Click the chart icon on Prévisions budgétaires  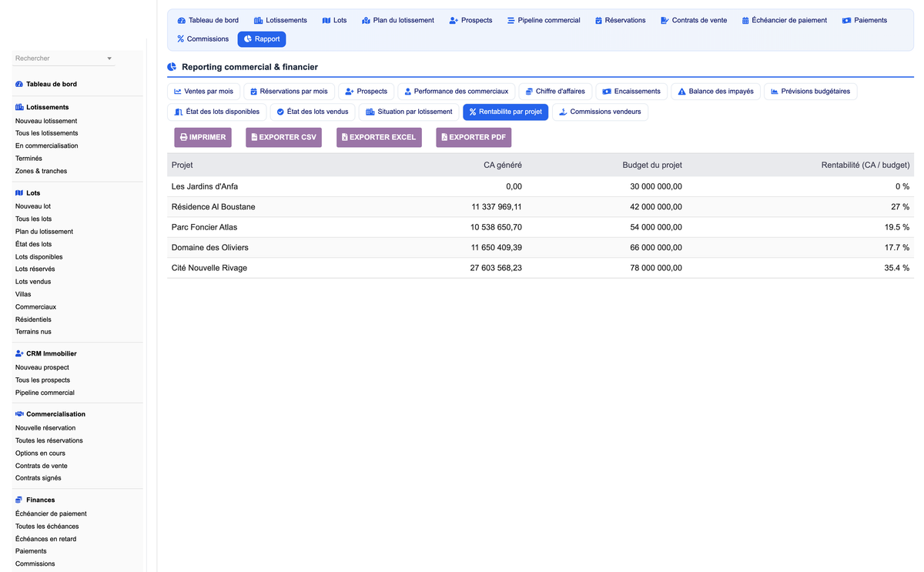coord(775,92)
